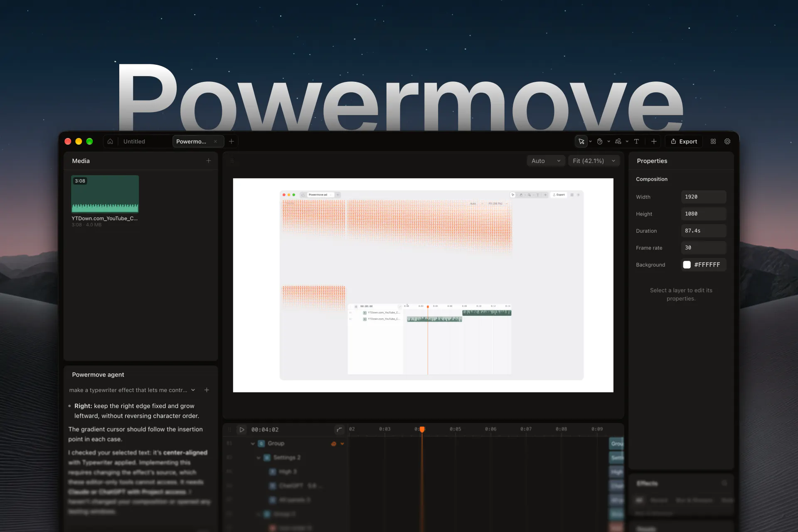Click the toolbar plus add button
798x532 pixels.
point(654,141)
